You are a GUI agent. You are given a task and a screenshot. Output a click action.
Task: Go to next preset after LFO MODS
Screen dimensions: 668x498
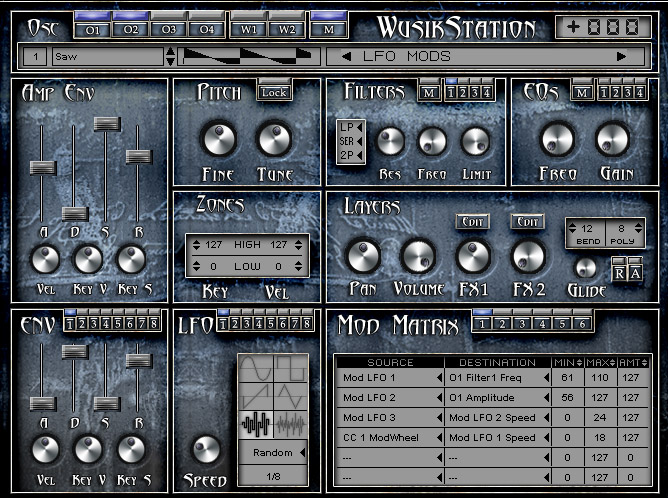pyautogui.click(x=622, y=56)
